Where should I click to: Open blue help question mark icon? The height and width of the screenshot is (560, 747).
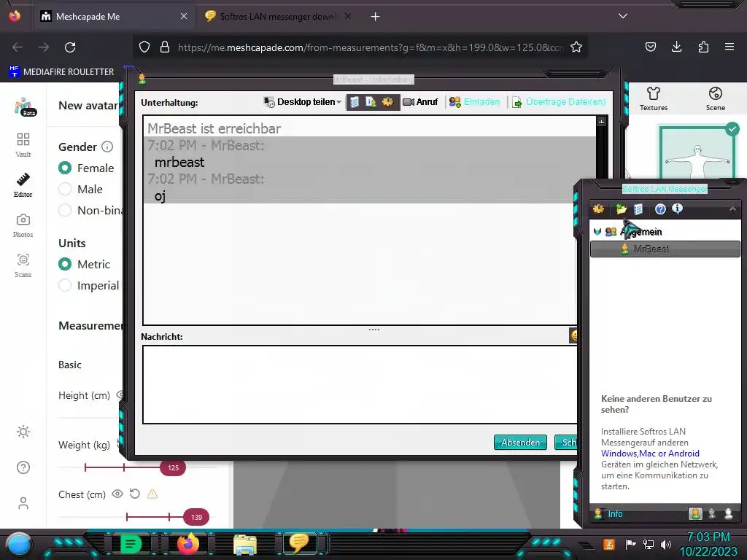pos(660,209)
